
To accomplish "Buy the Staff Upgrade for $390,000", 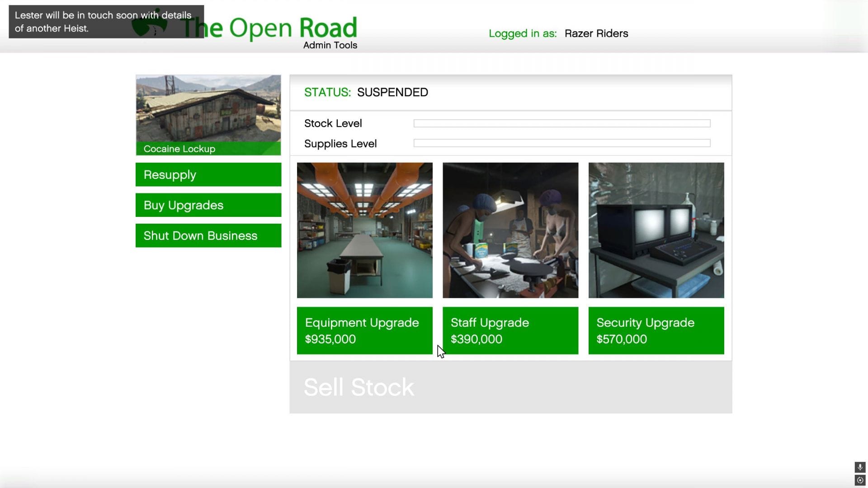I will [510, 330].
